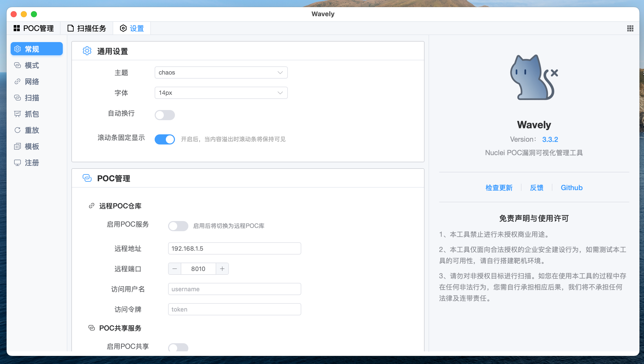The width and height of the screenshot is (644, 364).
Task: Maximize the Wavely window with green button
Action: [34, 14]
